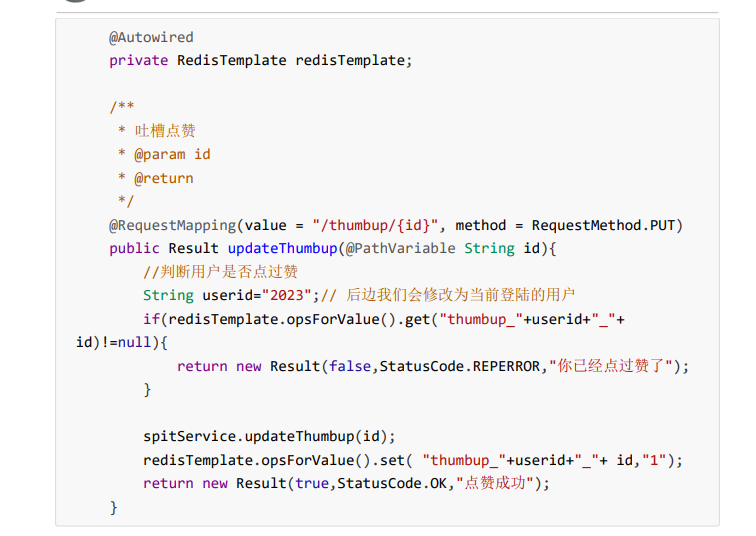Click 'redisTemplate.opsForValue().get(' in the if statement
The height and width of the screenshot is (536, 756).
click(x=303, y=319)
